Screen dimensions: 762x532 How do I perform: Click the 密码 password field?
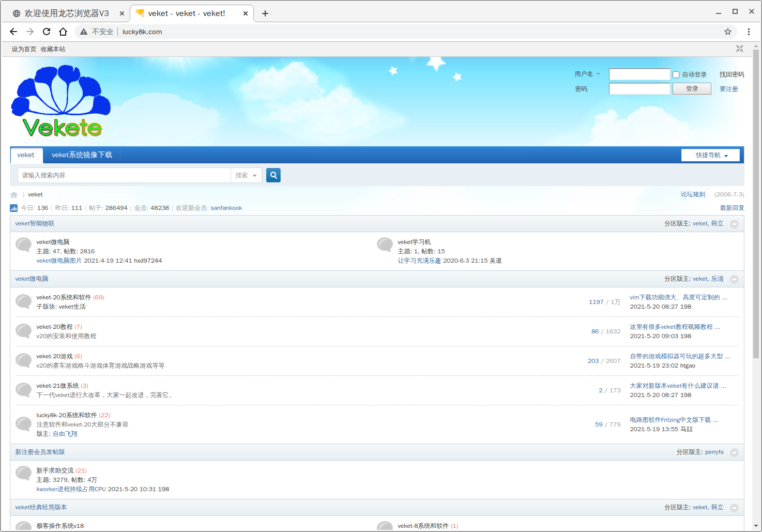[x=639, y=89]
